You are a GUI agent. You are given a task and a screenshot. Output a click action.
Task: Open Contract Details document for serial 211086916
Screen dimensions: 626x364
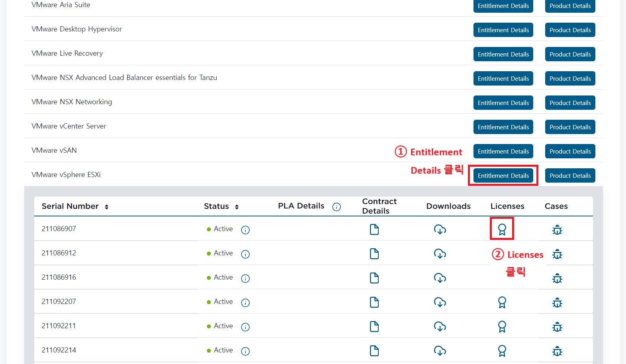(374, 278)
